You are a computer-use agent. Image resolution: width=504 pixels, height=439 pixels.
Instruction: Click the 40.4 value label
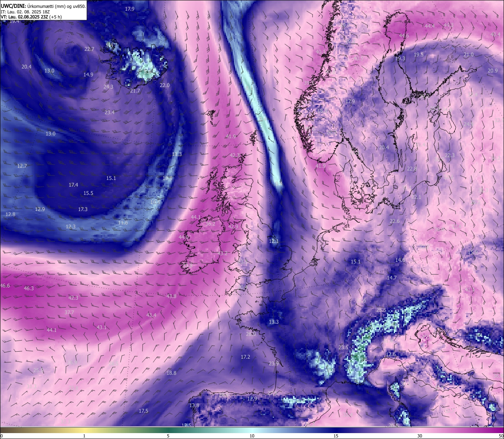[x=495, y=35]
